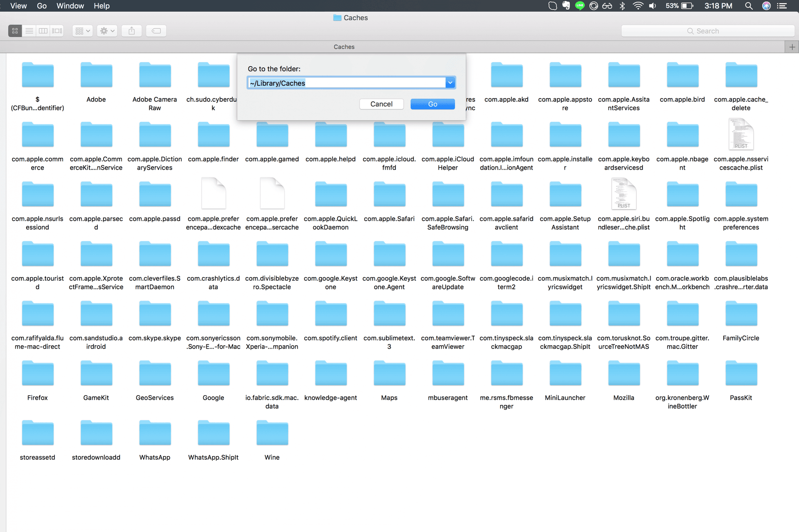Viewport: 799px width, 532px height.
Task: Click the Evernote menu bar icon
Action: coord(566,6)
